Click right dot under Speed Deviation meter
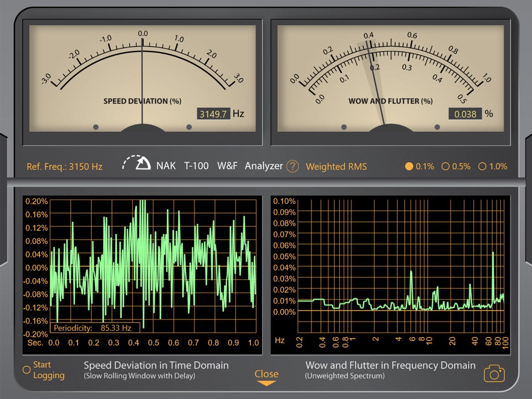The image size is (532, 399). (x=189, y=127)
